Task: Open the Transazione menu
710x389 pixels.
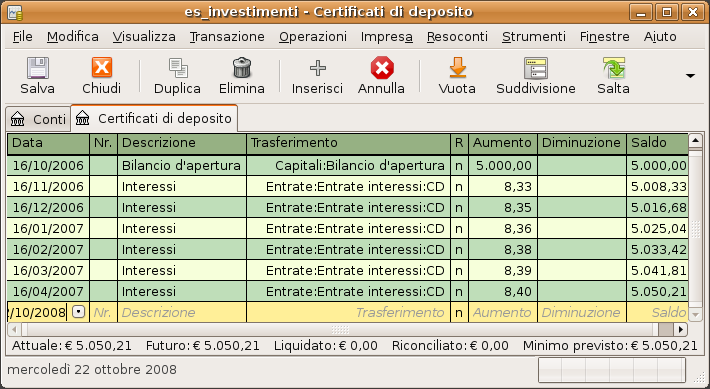Action: (x=227, y=36)
